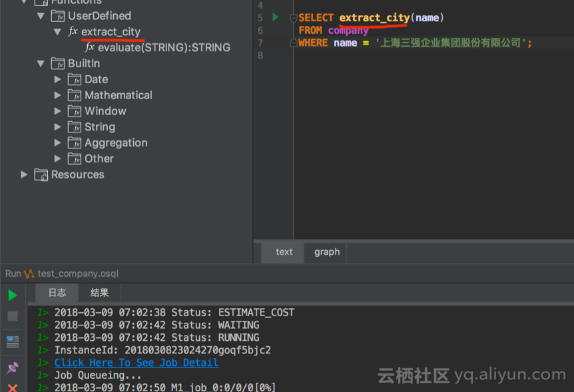Open the 日志 log tab
574x392 pixels.
(x=57, y=293)
